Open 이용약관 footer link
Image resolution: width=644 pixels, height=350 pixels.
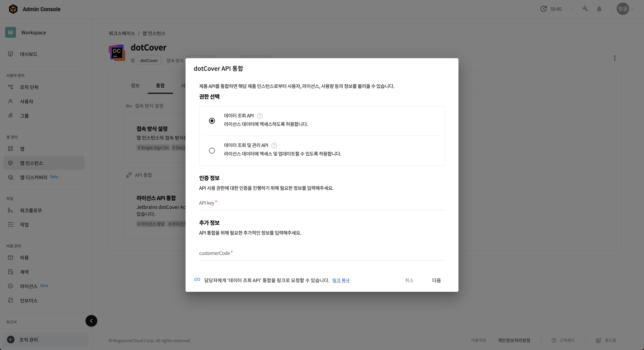(x=479, y=340)
